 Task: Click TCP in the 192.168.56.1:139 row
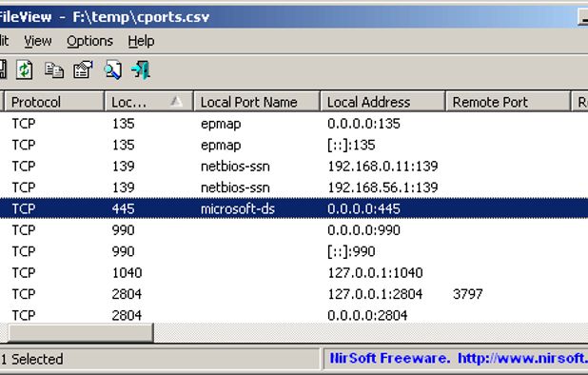[24, 187]
